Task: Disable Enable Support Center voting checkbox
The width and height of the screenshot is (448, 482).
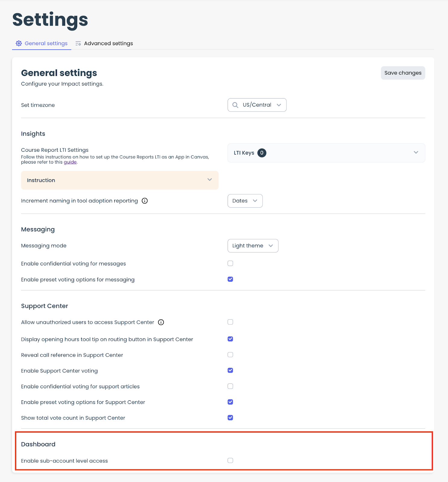Action: pyautogui.click(x=230, y=370)
